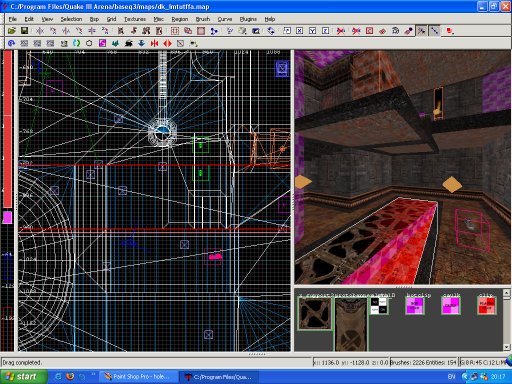Open a map with the folder icon
Viewport: 512px width, 384px height.
tap(12, 31)
